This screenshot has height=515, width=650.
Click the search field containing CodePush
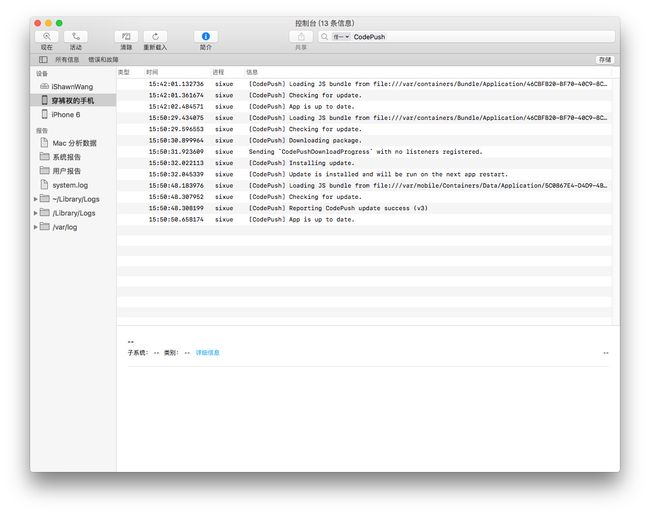pyautogui.click(x=466, y=37)
